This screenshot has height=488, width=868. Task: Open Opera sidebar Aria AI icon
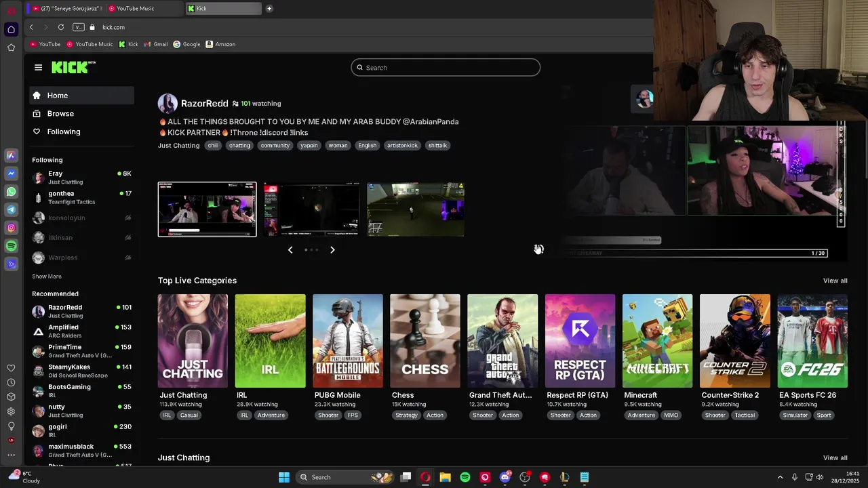(x=11, y=155)
